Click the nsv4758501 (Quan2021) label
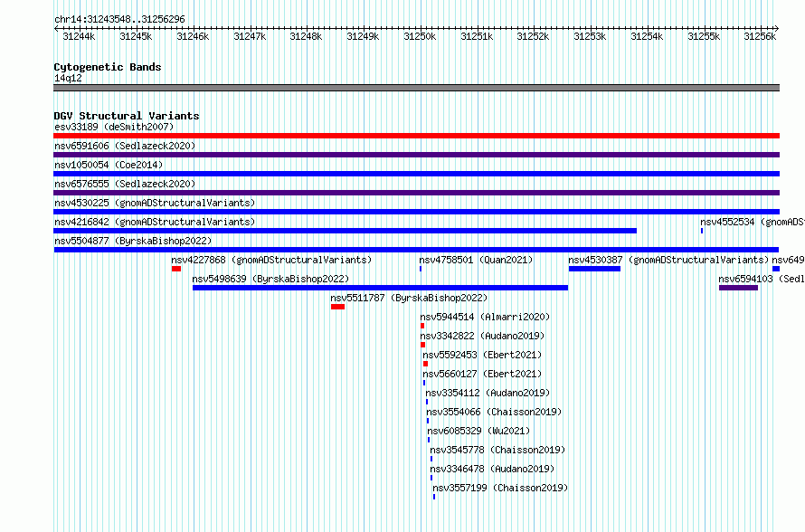The image size is (805, 532). 476,260
